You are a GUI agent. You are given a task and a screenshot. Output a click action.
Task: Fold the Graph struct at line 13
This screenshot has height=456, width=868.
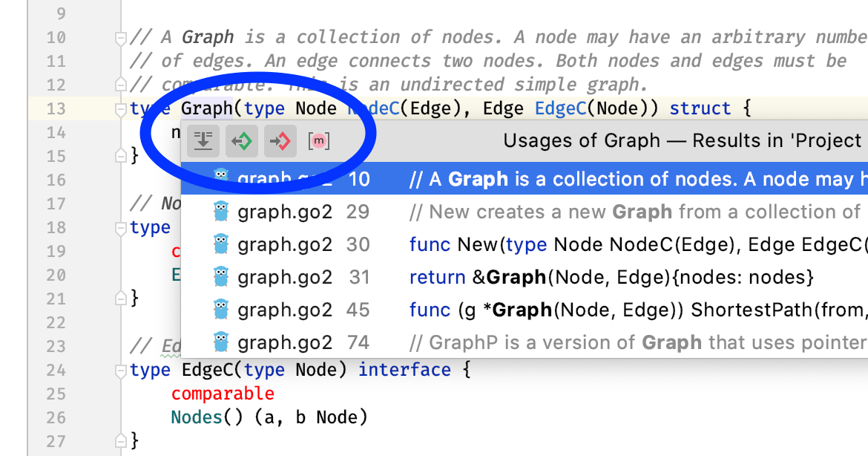[121, 110]
